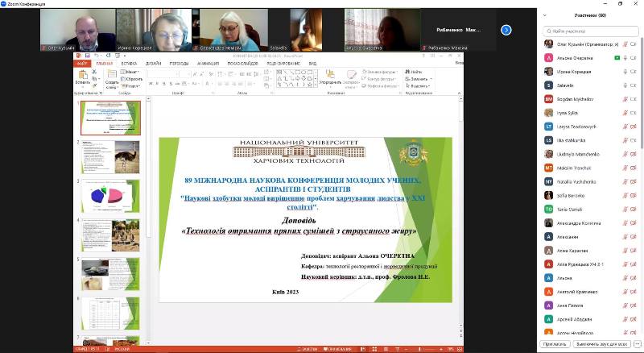Open the РЕЦЕНЗИРОВАНИЕ ribbon tab
Viewport: 644px width, 353px height.
coord(283,64)
